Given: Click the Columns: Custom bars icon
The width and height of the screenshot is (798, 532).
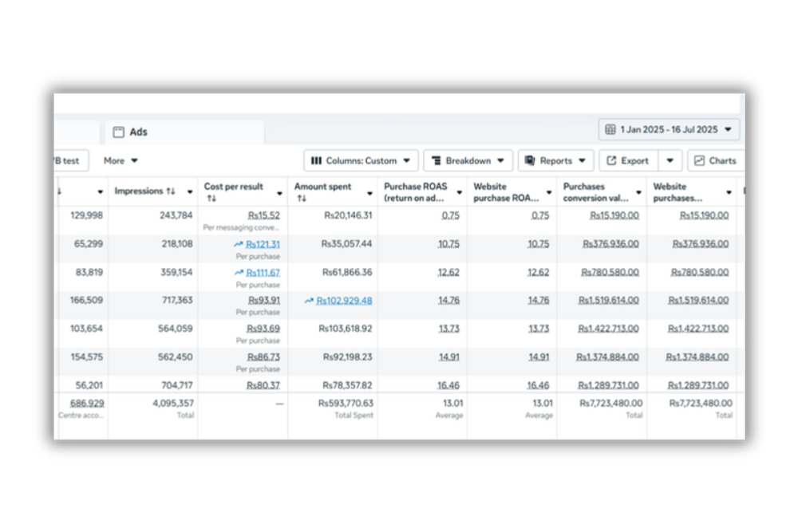Looking at the screenshot, I should 316,160.
